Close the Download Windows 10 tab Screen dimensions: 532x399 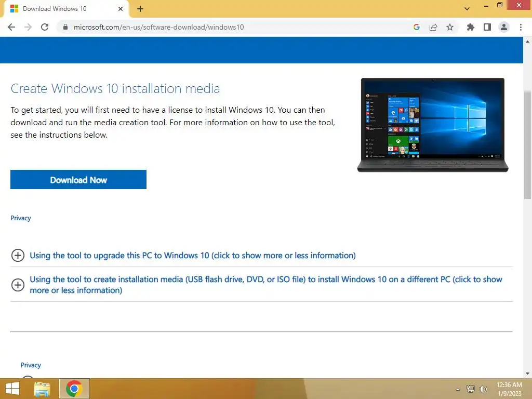click(x=121, y=9)
